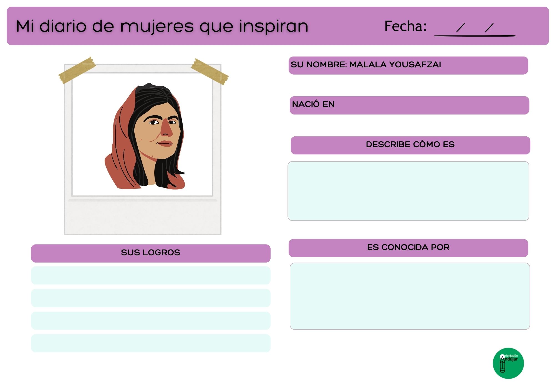Click the title 'Mi diario de mujeres que inspiran'
555x392 pixels.
pos(162,26)
